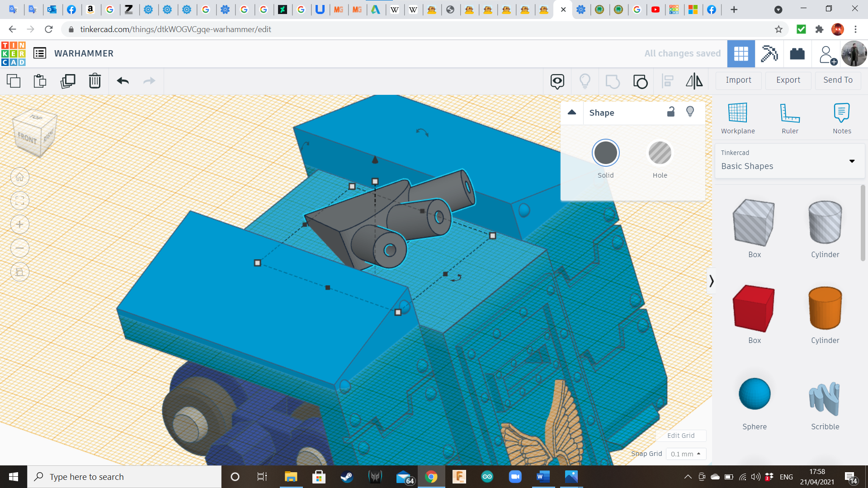Click the home view icon
The width and height of the screenshot is (868, 488).
click(x=20, y=177)
